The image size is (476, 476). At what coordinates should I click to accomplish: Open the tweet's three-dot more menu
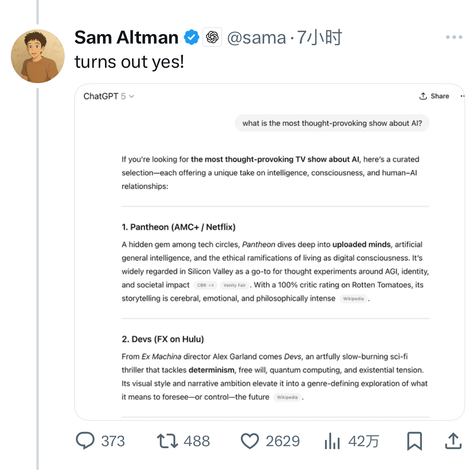click(454, 37)
